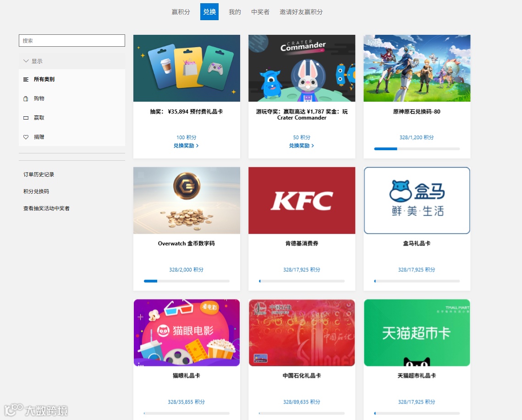Click the Overwatch 金币数字码 title
The image size is (522, 420).
point(187,244)
